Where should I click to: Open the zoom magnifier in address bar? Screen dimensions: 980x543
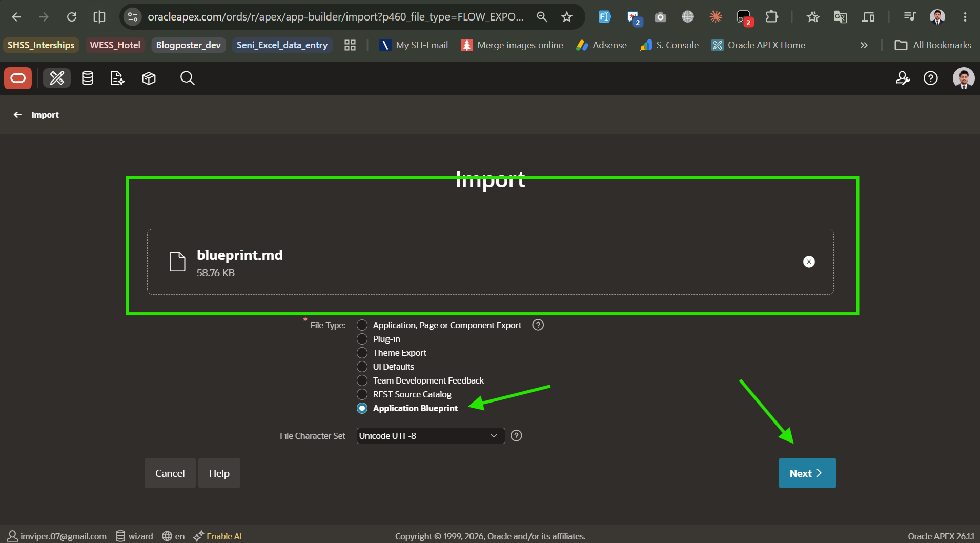point(542,17)
